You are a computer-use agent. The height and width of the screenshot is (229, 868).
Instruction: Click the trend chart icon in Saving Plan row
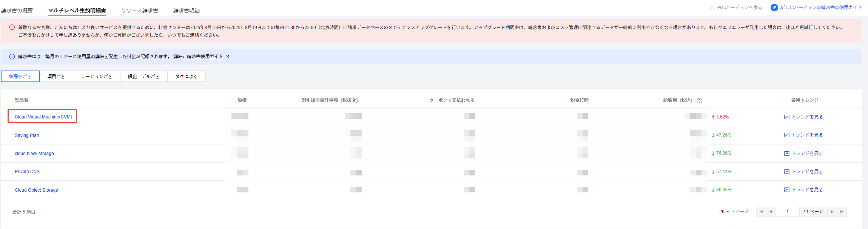[787, 135]
